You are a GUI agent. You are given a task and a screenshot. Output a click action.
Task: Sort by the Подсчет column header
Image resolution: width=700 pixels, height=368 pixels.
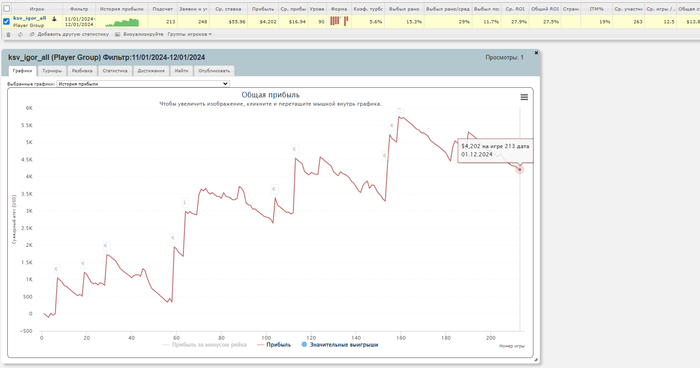(x=162, y=9)
